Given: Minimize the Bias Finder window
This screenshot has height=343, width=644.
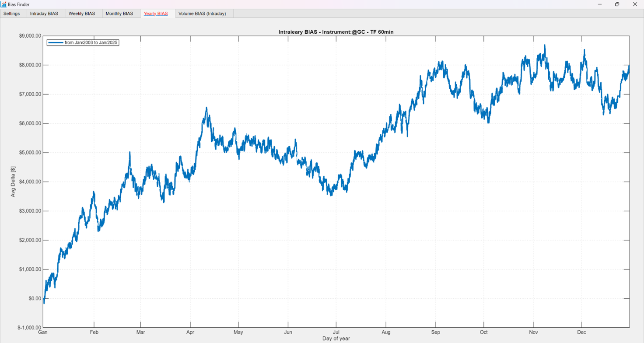Looking at the screenshot, I should coord(599,4).
